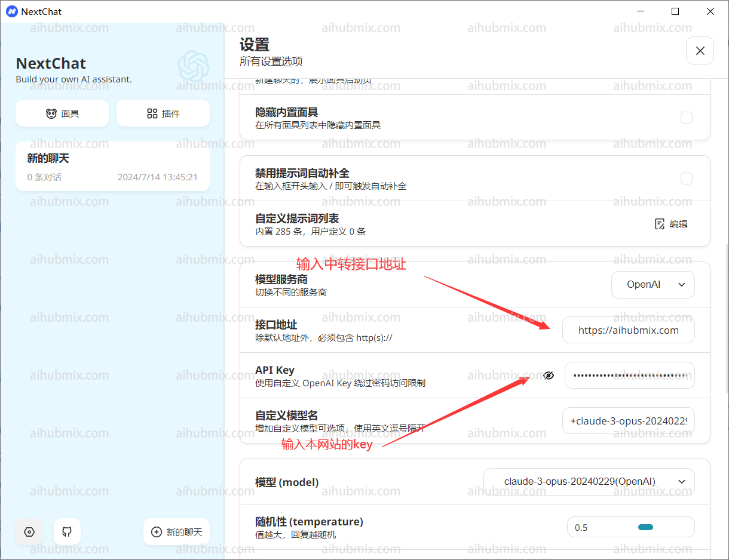The image size is (729, 560).
Task: Minimize the NextChat window
Action: click(639, 11)
